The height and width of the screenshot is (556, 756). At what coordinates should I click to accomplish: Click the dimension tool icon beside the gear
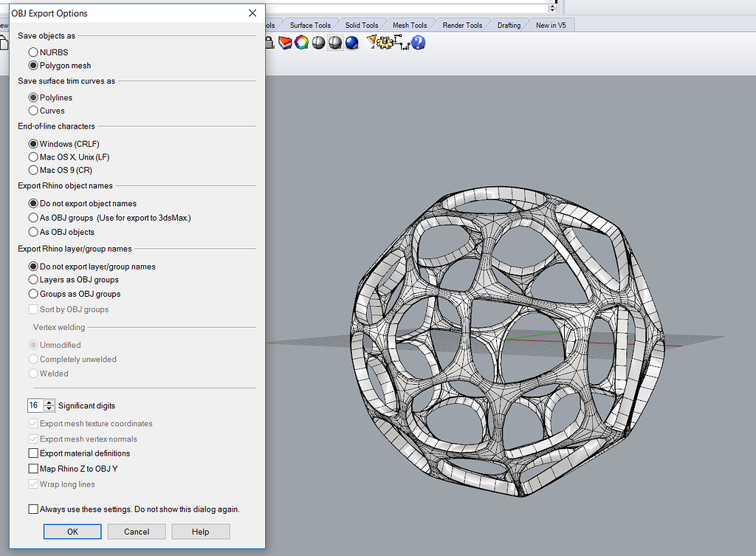[402, 42]
